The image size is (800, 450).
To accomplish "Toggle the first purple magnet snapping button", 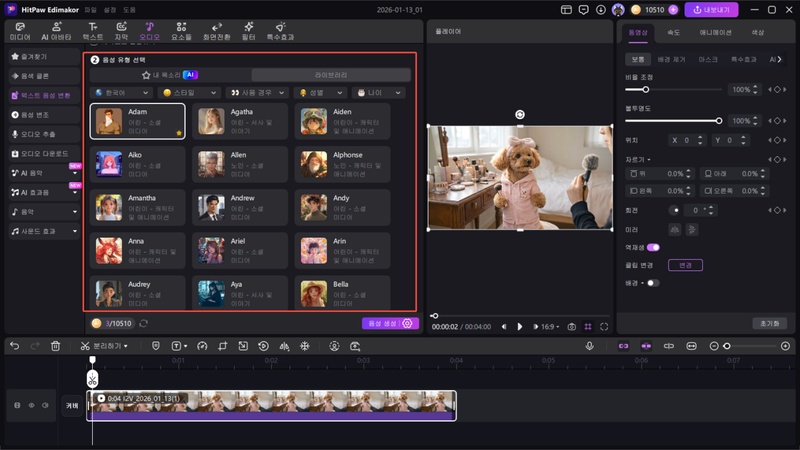I will coord(623,346).
